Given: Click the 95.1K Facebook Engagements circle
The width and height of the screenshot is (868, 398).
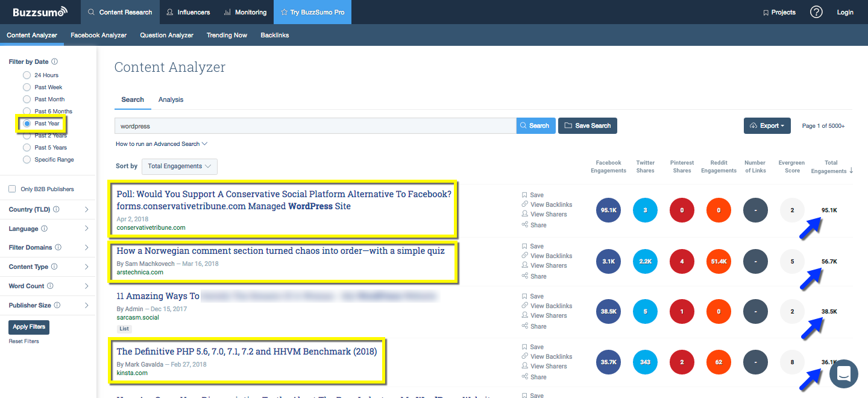Looking at the screenshot, I should 608,210.
